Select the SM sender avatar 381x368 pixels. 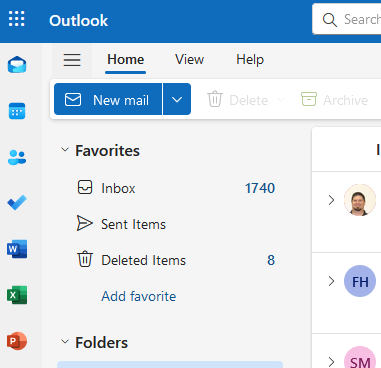point(360,357)
